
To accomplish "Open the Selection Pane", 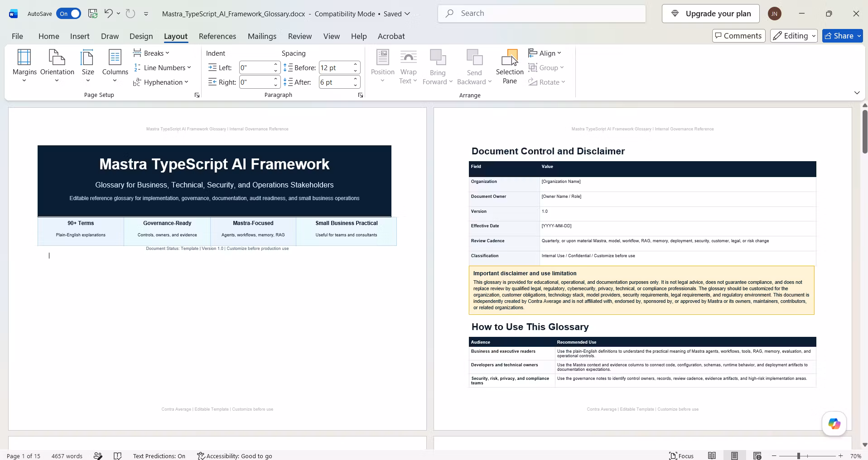I will [x=510, y=67].
